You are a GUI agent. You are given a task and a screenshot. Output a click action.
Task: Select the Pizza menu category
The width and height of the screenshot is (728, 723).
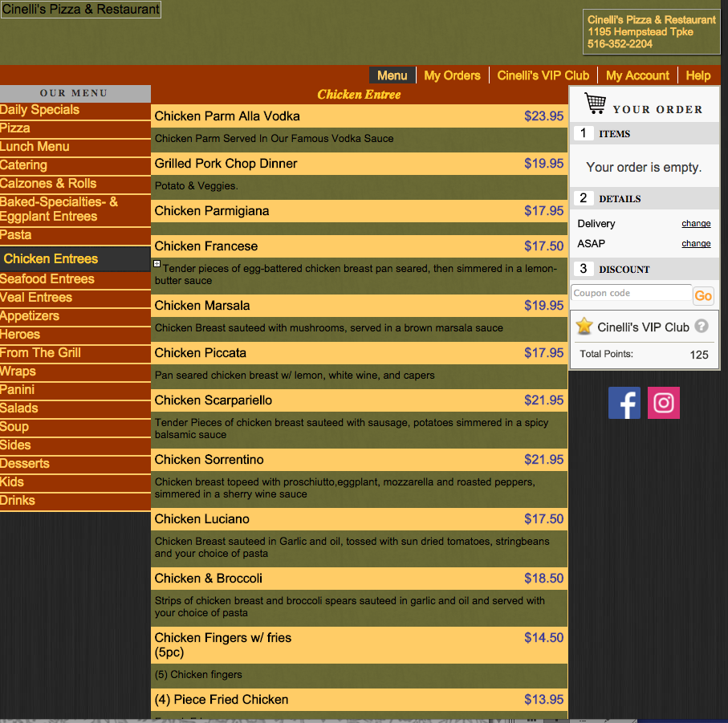click(x=15, y=128)
